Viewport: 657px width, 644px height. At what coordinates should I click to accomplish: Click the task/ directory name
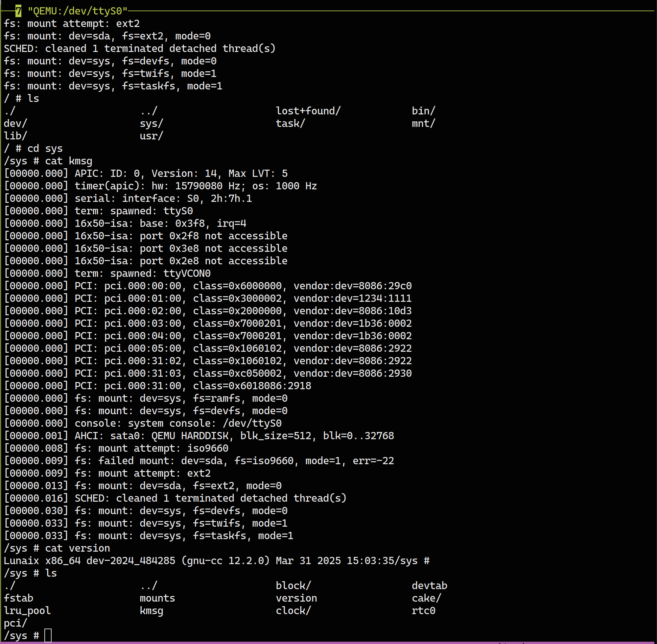(290, 124)
